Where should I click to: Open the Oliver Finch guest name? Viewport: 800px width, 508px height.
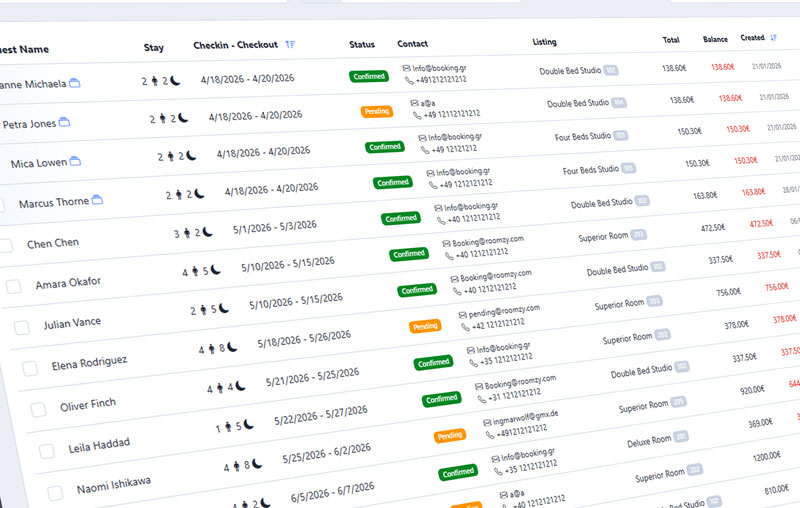pos(87,405)
